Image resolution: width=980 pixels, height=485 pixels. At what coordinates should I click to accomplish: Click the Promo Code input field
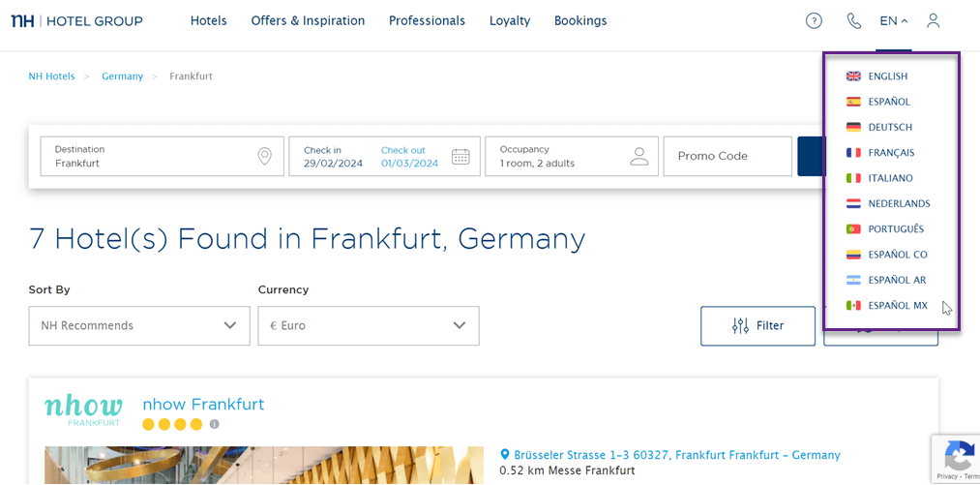click(x=728, y=157)
